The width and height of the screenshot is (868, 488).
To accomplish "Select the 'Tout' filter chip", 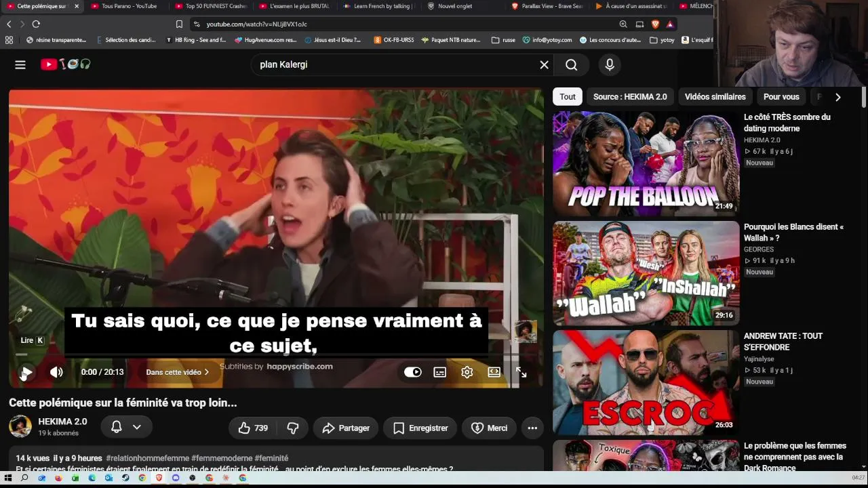I will coord(568,97).
